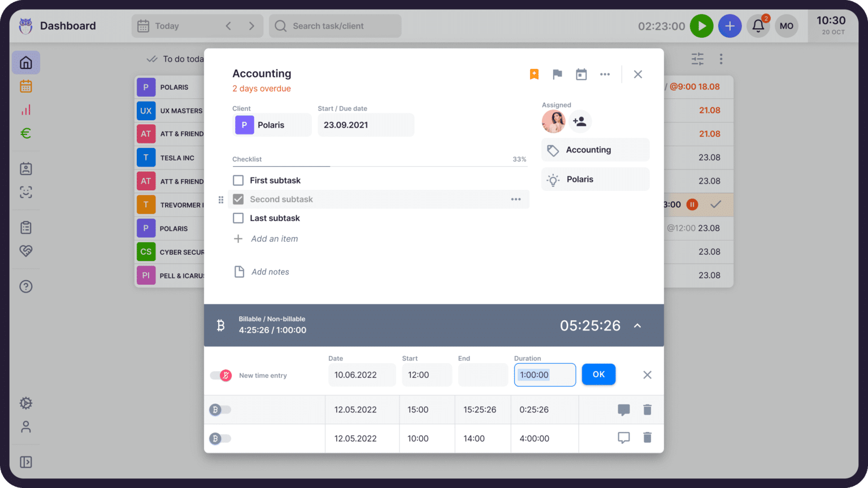Image resolution: width=868 pixels, height=488 pixels.
Task: Open the euro finance icon in sidebar
Action: 25,133
